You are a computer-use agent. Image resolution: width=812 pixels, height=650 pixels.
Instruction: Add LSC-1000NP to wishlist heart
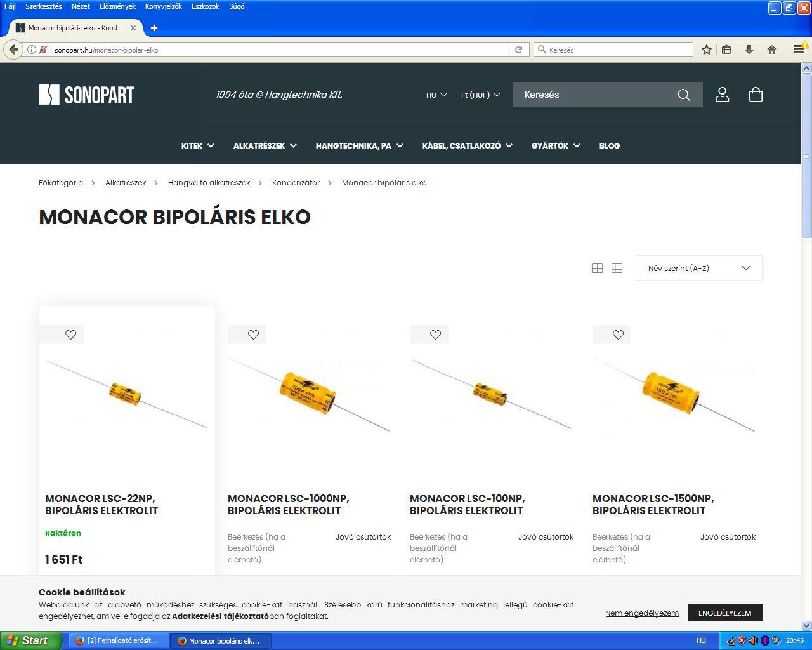pos(253,335)
